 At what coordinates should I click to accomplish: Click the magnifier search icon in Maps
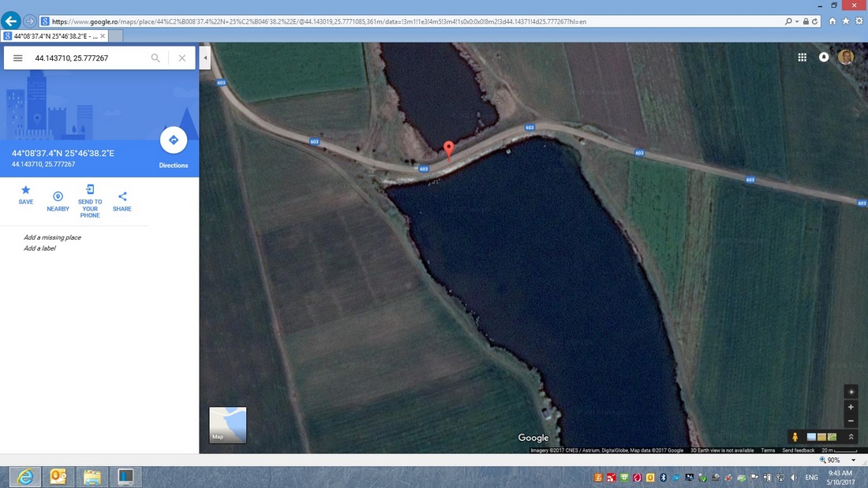tap(155, 58)
